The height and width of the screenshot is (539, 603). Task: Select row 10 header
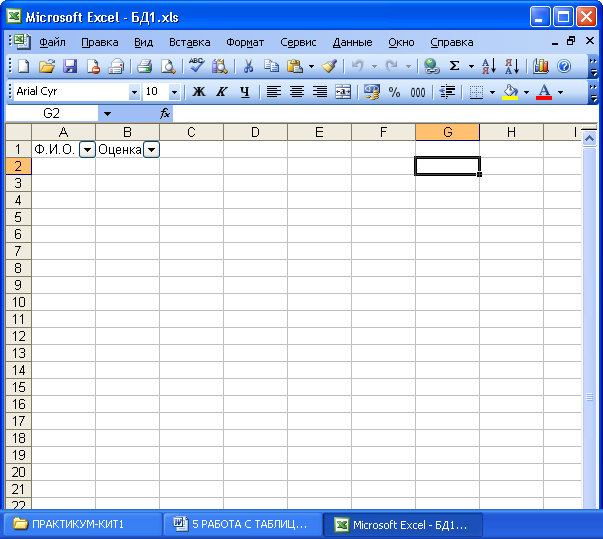18,302
